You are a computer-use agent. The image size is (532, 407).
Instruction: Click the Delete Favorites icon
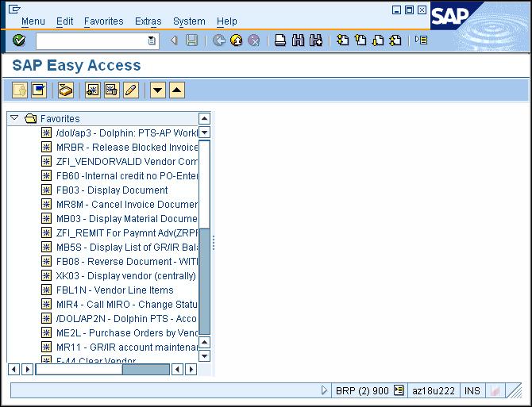112,90
